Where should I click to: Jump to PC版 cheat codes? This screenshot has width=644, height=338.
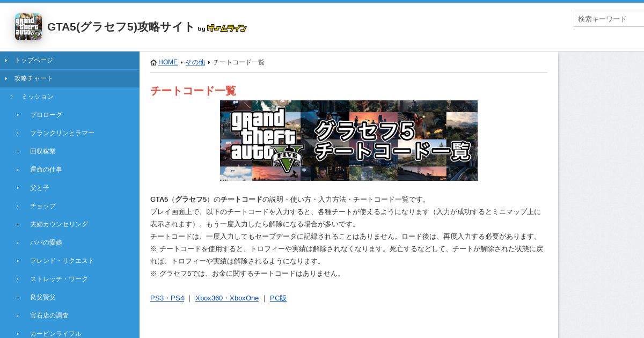[278, 298]
